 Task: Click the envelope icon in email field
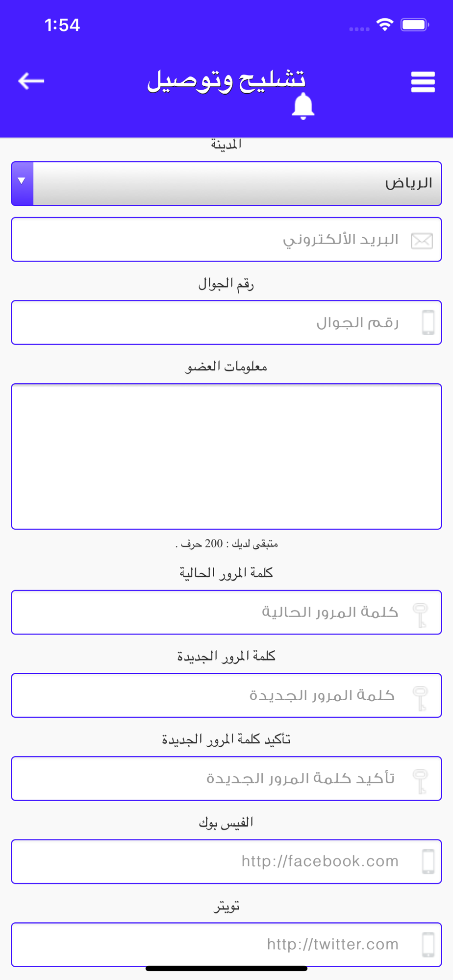pos(422,241)
